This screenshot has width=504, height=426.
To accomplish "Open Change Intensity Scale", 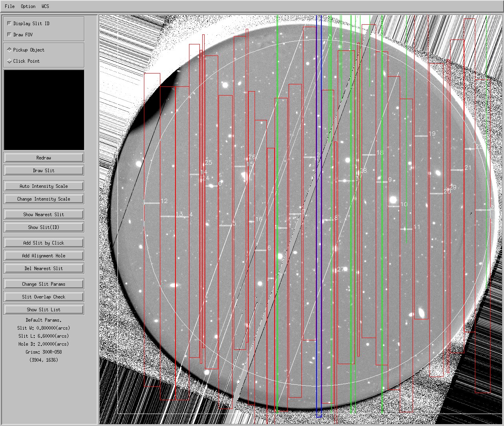I will (x=44, y=199).
